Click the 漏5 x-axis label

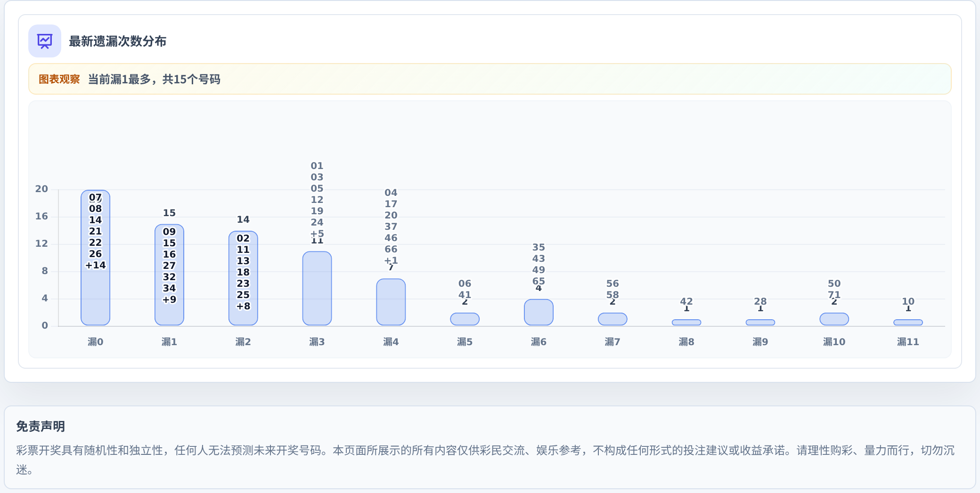(x=465, y=342)
